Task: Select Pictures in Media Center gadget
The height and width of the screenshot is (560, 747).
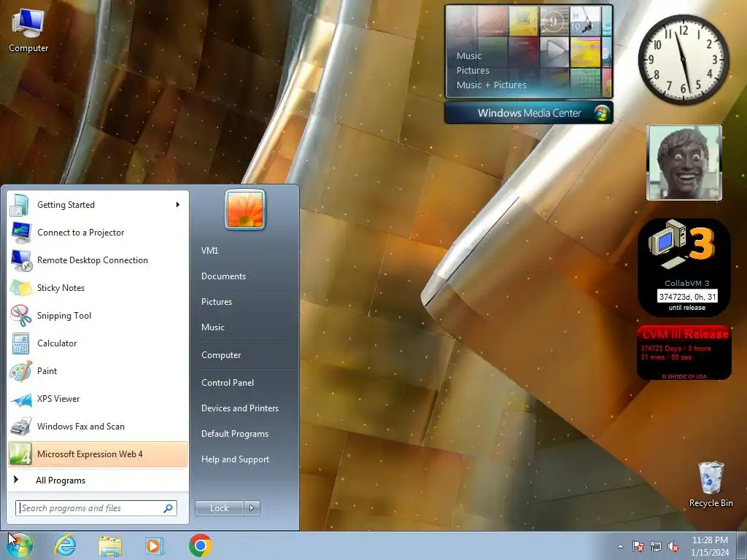Action: (x=473, y=71)
